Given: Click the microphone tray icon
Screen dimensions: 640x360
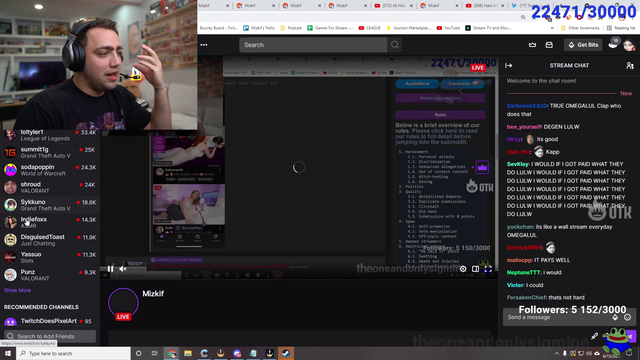Looking at the screenshot, I should [x=565, y=353].
